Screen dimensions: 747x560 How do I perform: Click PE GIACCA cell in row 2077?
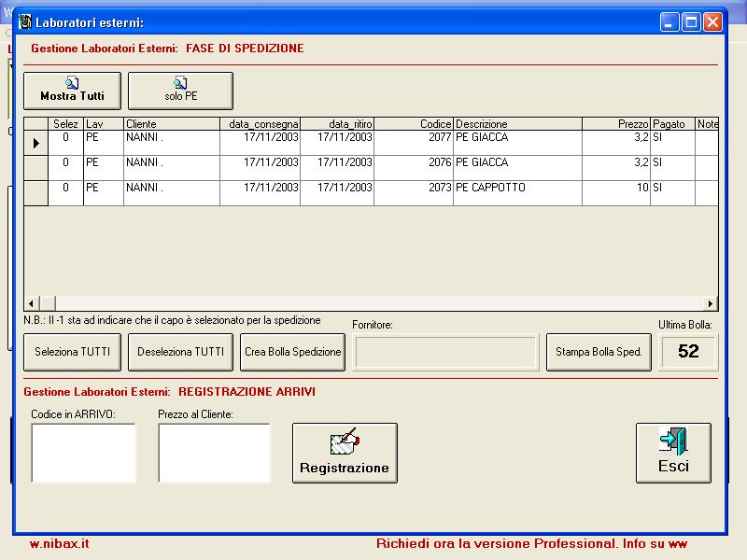518,143
